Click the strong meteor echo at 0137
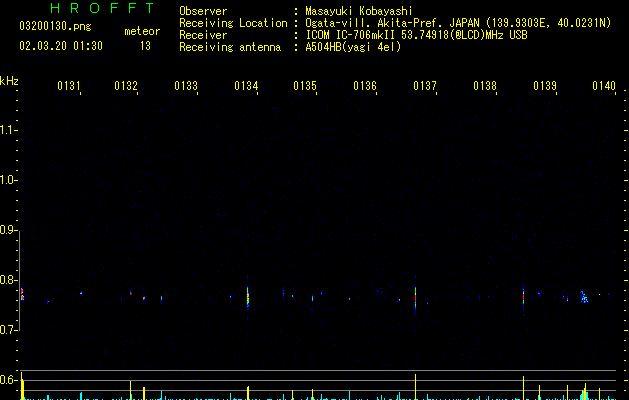629x400 pixels. 416,298
